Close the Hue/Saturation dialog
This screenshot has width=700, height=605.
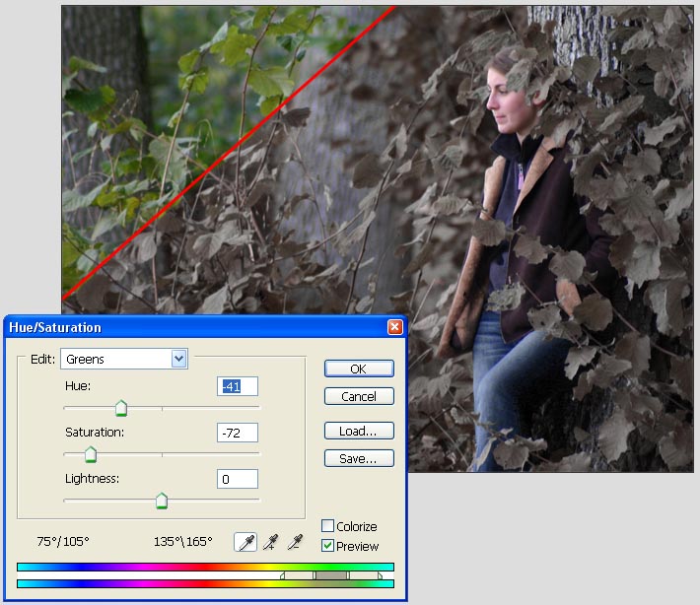(394, 327)
